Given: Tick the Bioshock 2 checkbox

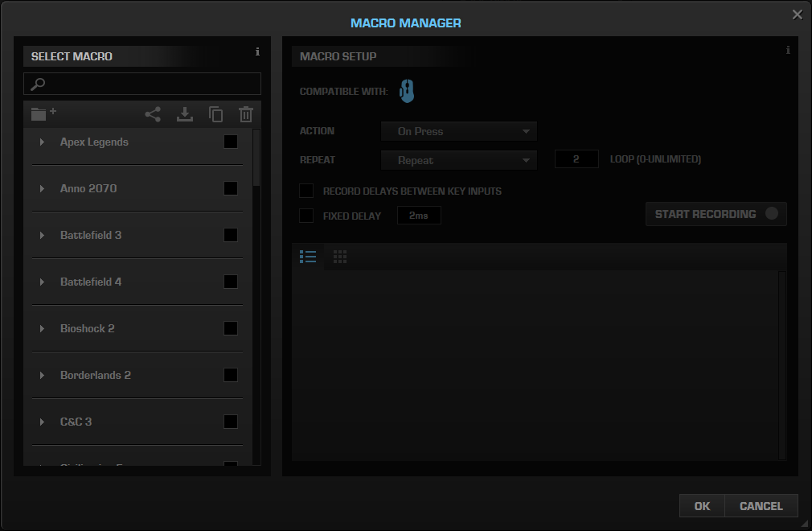Looking at the screenshot, I should pos(231,328).
